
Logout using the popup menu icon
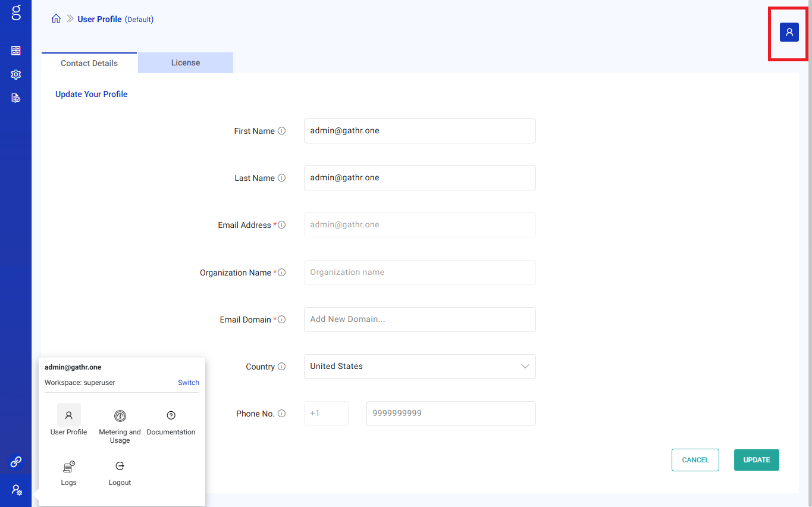point(120,467)
